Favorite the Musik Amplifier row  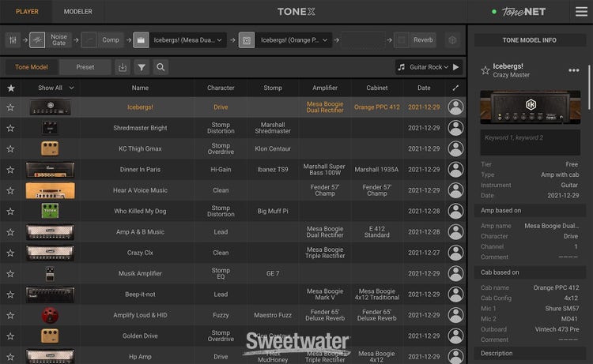(x=10, y=274)
